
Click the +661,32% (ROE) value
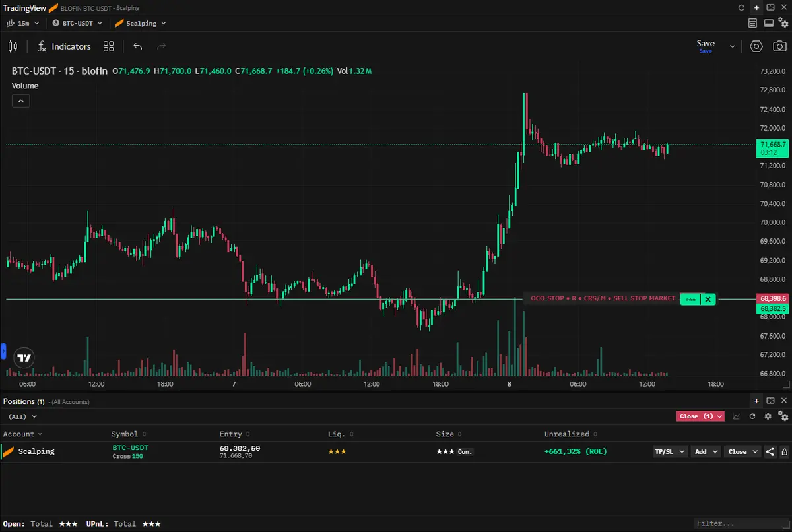(576, 451)
